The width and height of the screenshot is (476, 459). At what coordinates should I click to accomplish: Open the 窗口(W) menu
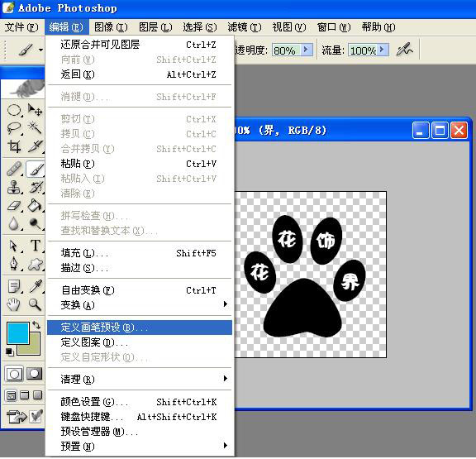coord(334,27)
